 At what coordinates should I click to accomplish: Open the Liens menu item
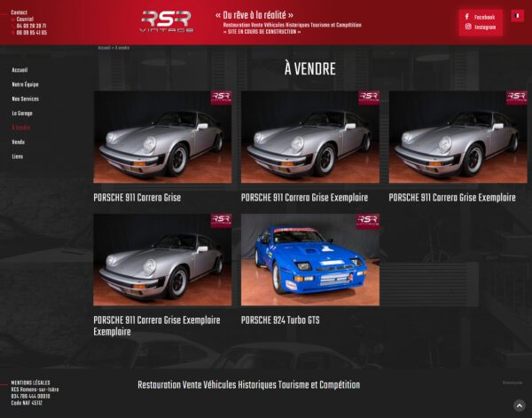pos(18,156)
